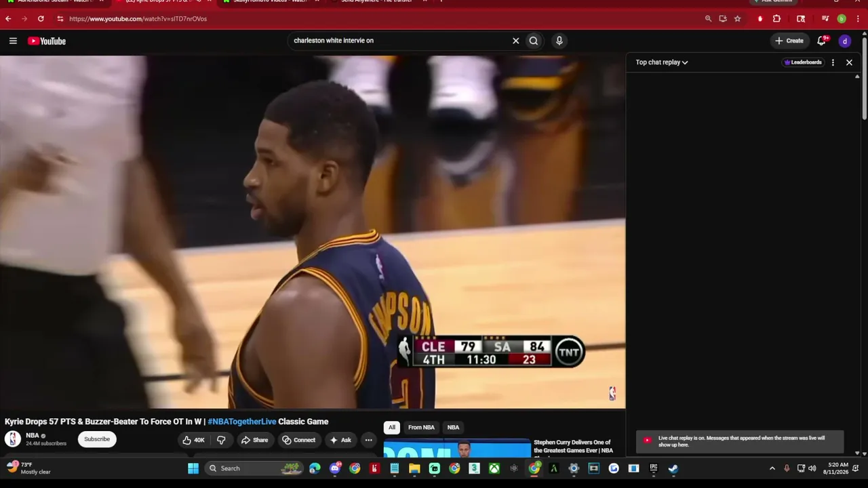
Task: Click the Create button
Action: click(789, 41)
